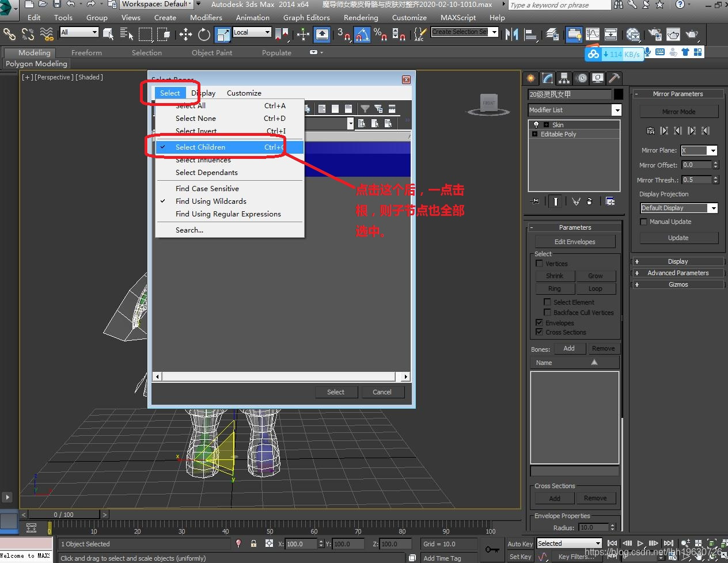
Task: Expand the Advanced Parameters rollout
Action: [678, 273]
